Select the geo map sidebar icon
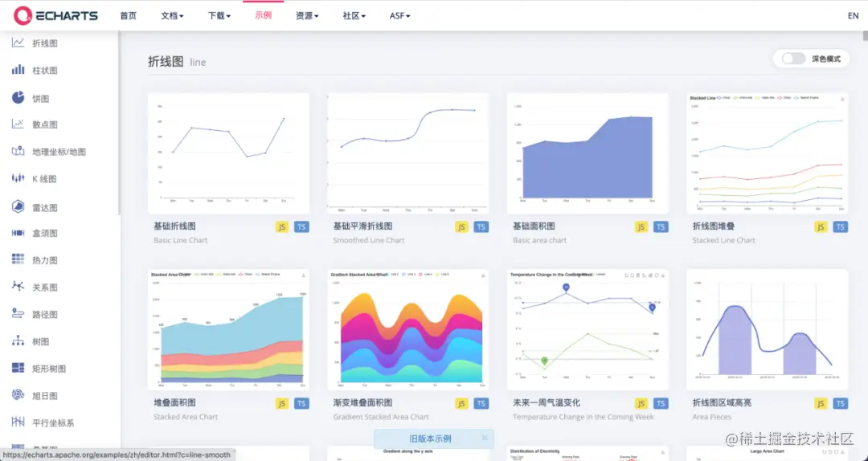 pyautogui.click(x=18, y=151)
